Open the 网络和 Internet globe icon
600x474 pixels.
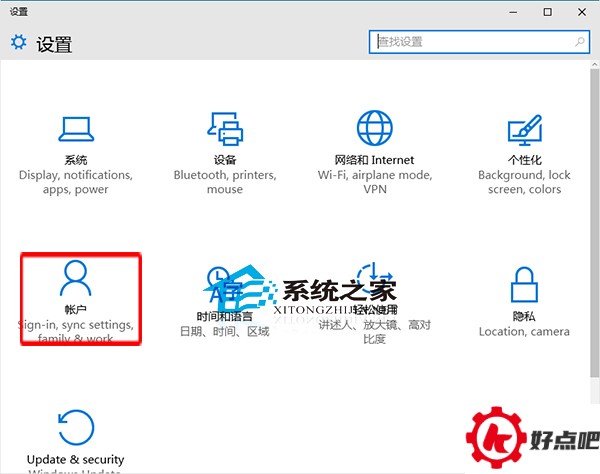pos(375,128)
